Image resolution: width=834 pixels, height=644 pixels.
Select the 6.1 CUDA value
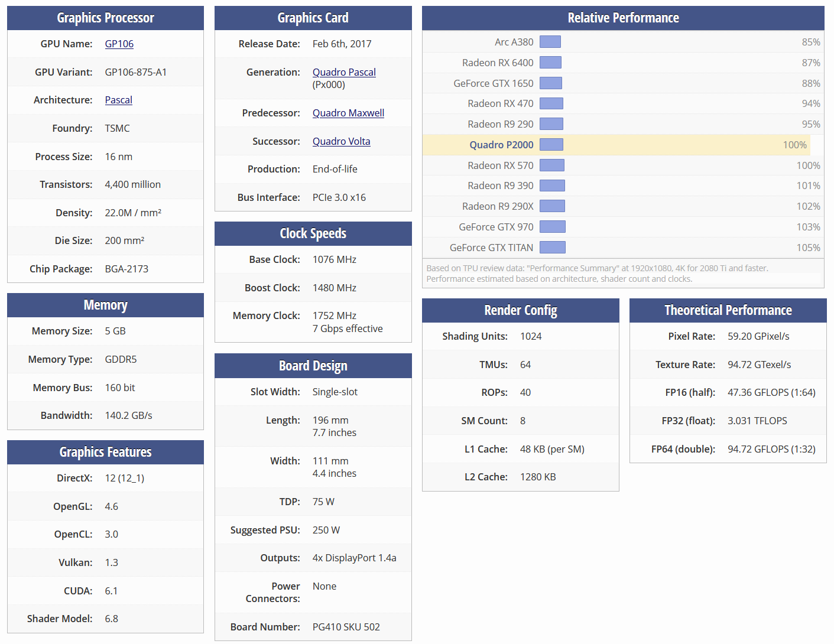pos(111,591)
